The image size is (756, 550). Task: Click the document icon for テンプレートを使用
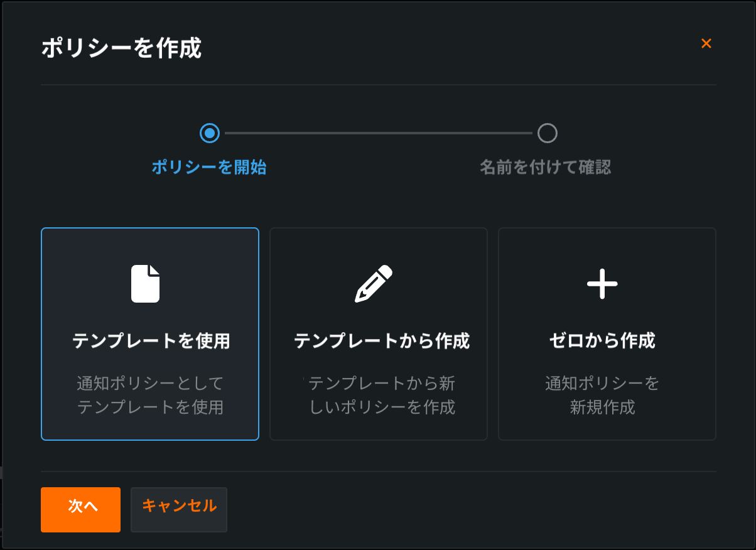(x=145, y=284)
